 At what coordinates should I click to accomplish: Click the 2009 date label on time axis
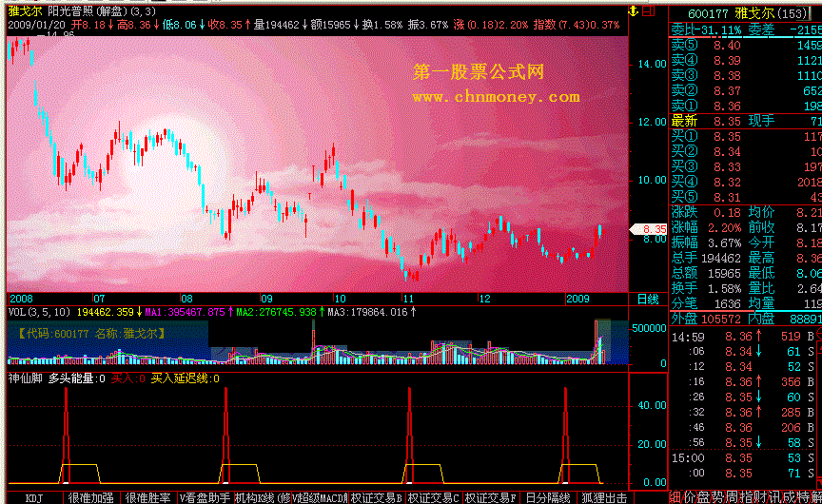(577, 299)
